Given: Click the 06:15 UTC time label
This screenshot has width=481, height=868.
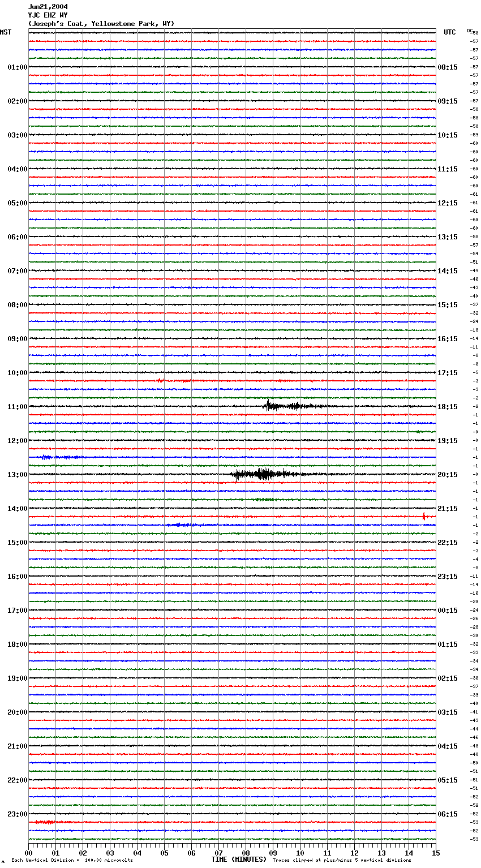Looking at the screenshot, I should [x=448, y=814].
